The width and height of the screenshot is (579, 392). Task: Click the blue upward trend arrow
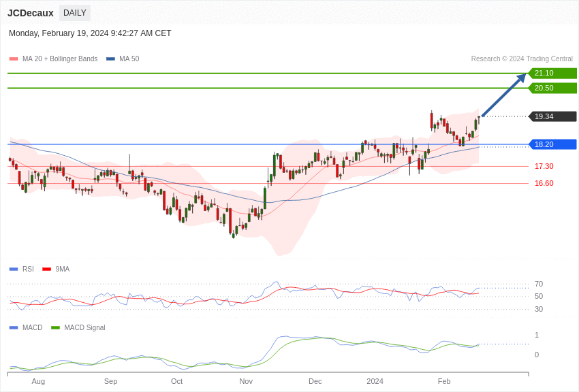point(504,95)
